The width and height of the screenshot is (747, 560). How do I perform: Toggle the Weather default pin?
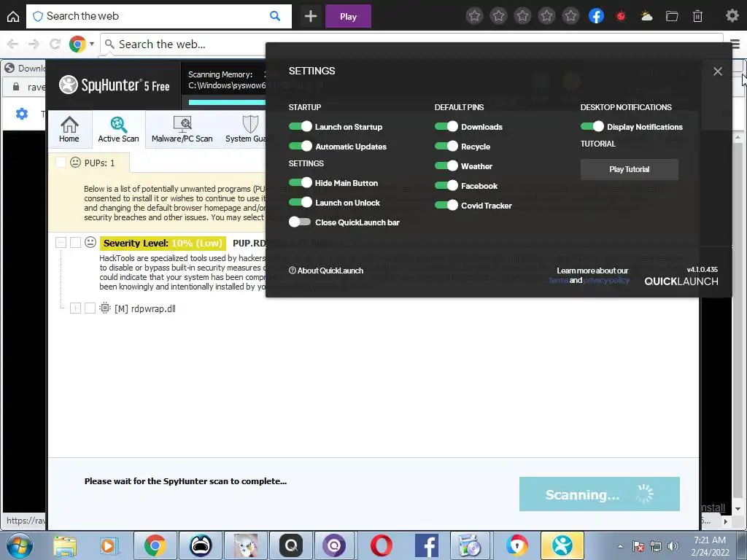pyautogui.click(x=446, y=166)
